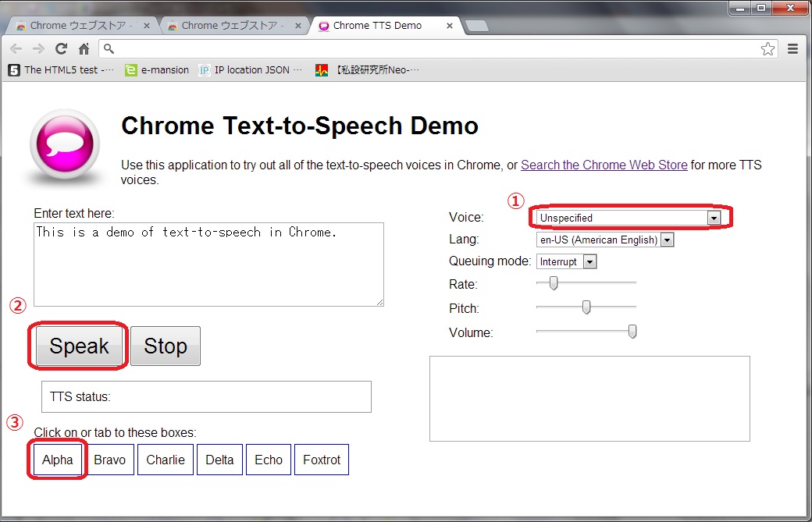Screen dimensions: 812x522
Task: Close the first Chrome ウェブストア tab
Action: tap(147, 25)
